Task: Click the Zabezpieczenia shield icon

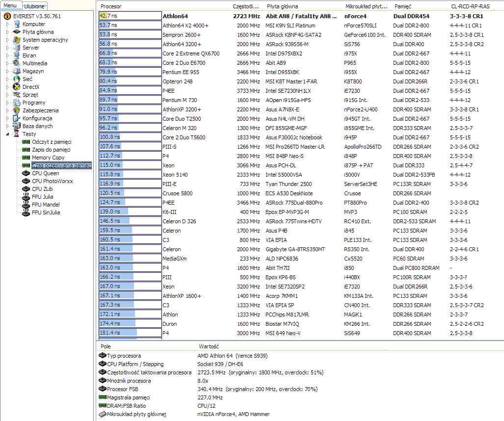Action: click(x=17, y=110)
